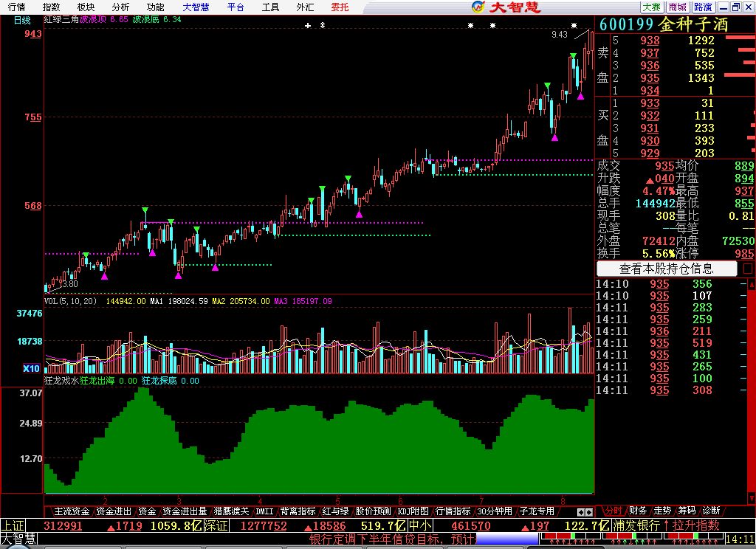
Task: Click the 深证 index label in status bar
Action: 216,525
